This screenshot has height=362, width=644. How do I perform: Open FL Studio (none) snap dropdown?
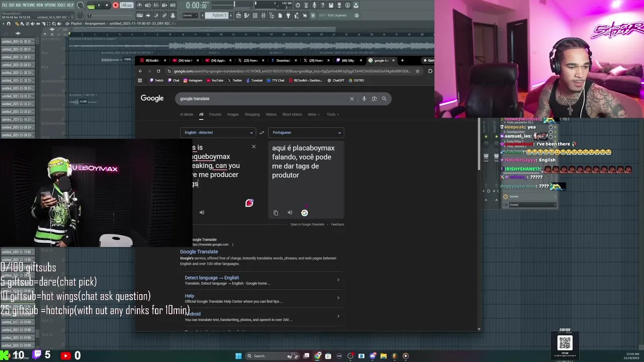[190, 16]
